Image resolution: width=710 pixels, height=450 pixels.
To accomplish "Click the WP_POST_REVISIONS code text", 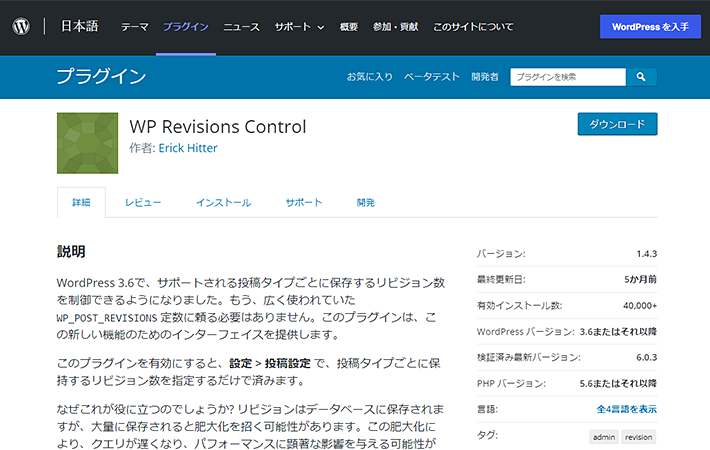I will (107, 318).
